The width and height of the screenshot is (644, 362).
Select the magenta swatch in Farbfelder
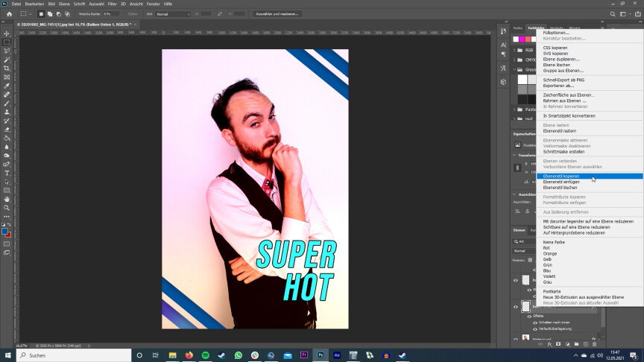[523, 39]
